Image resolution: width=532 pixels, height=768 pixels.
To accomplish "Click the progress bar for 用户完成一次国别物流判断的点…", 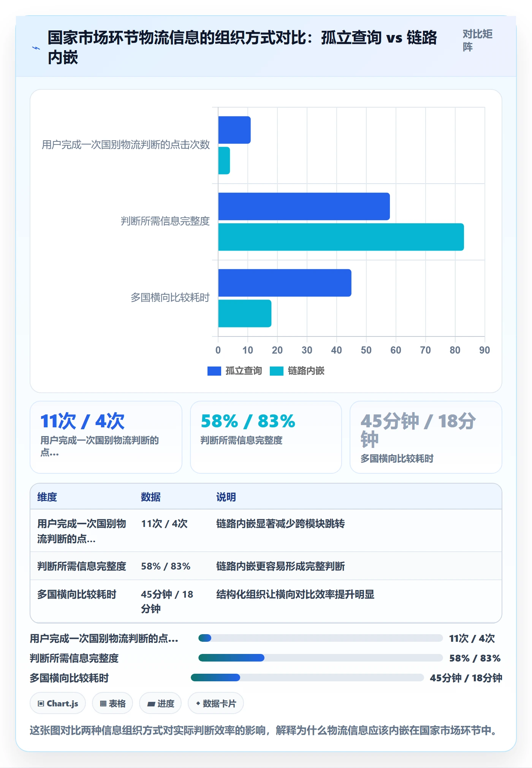I will click(321, 638).
